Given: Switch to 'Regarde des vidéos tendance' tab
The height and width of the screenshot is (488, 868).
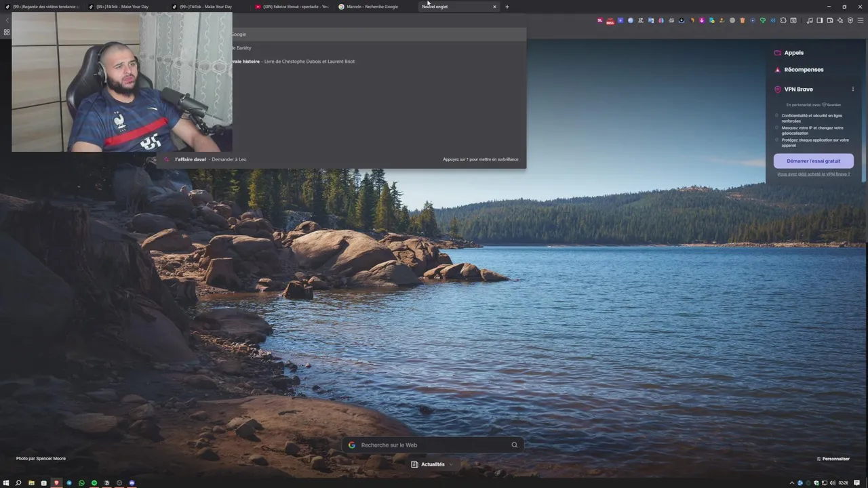Looking at the screenshot, I should point(41,7).
